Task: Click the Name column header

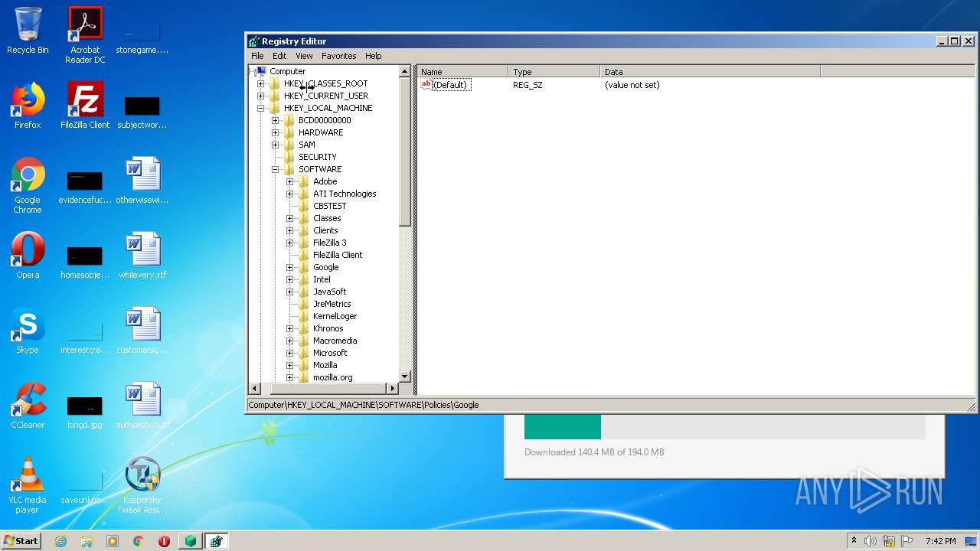Action: tap(462, 72)
